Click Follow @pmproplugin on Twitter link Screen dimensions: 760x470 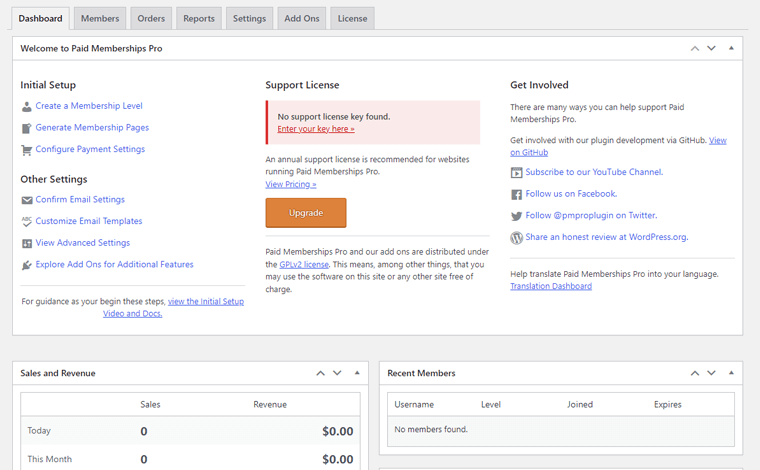pyautogui.click(x=591, y=216)
